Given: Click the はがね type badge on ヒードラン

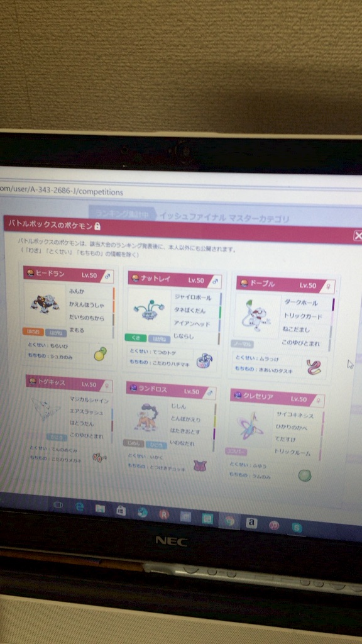Looking at the screenshot, I should tap(56, 332).
